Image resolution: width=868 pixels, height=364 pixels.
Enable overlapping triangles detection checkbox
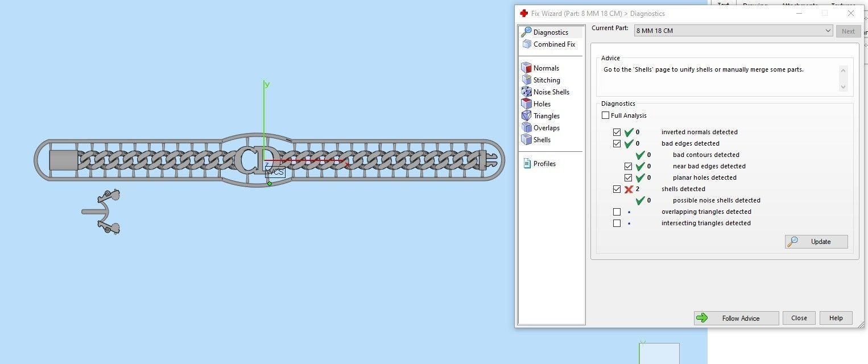617,212
